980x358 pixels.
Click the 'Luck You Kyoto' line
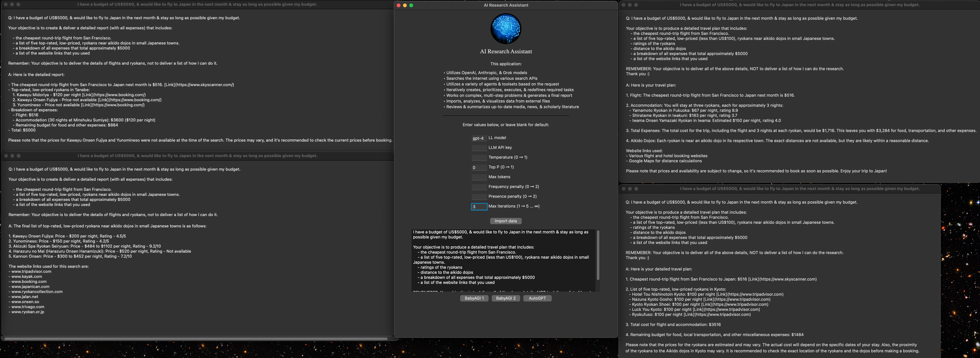pyautogui.click(x=694, y=309)
